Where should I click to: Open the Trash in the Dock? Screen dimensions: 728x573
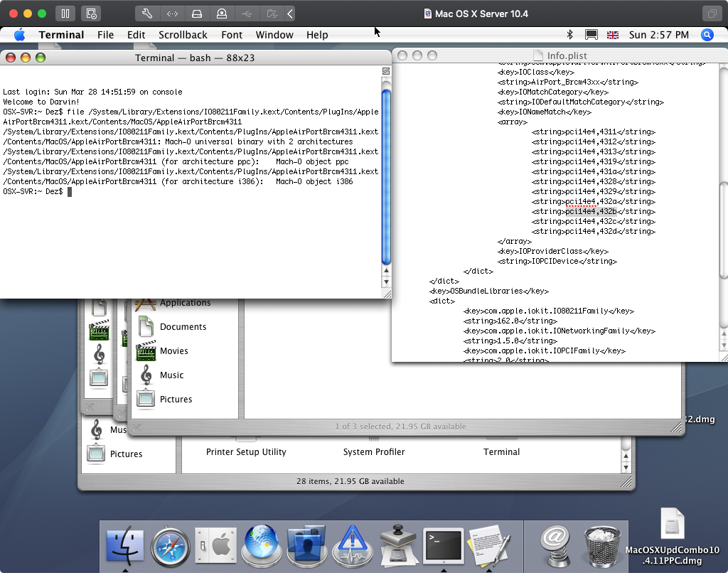[603, 547]
